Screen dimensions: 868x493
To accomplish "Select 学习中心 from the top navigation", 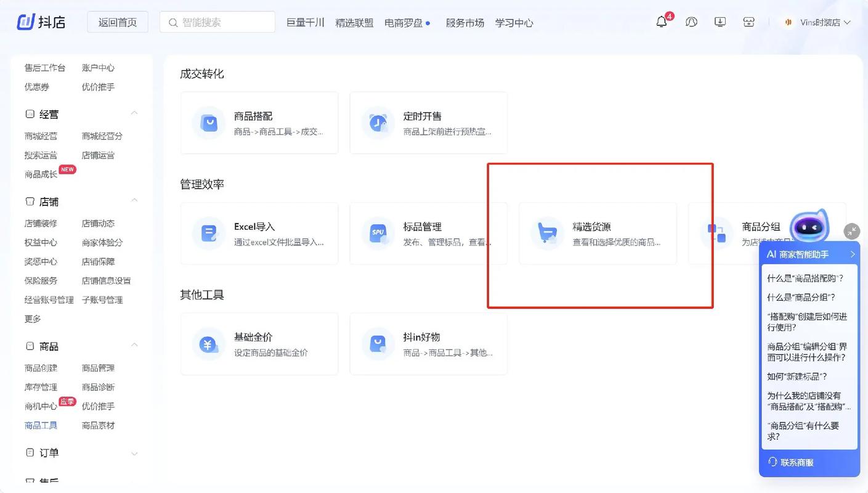I will (x=514, y=23).
